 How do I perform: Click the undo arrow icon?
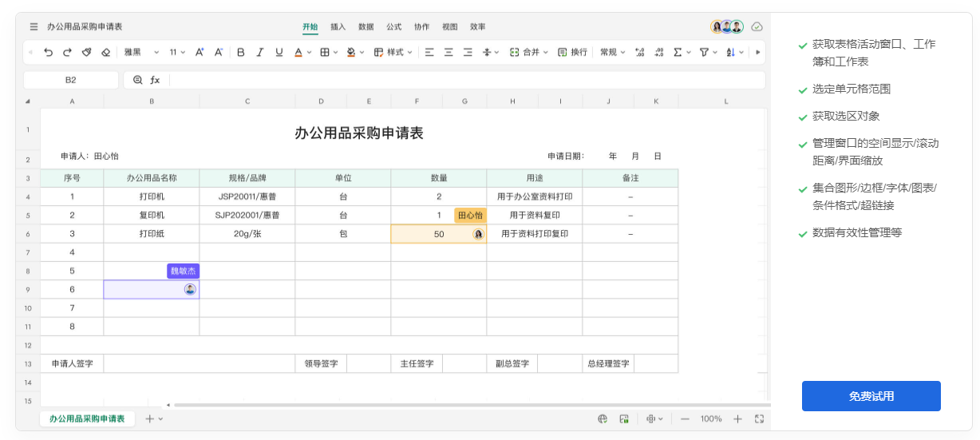[x=49, y=52]
